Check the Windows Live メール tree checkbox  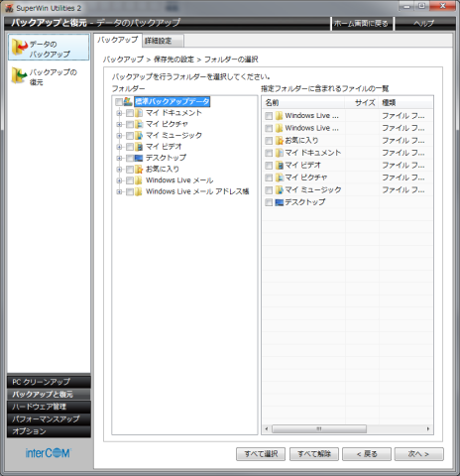point(130,180)
